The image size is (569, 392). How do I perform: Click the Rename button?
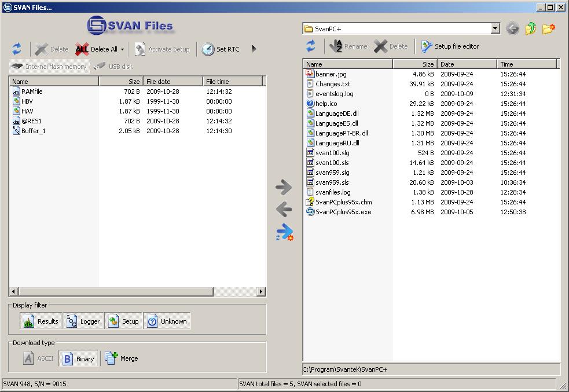click(x=348, y=46)
